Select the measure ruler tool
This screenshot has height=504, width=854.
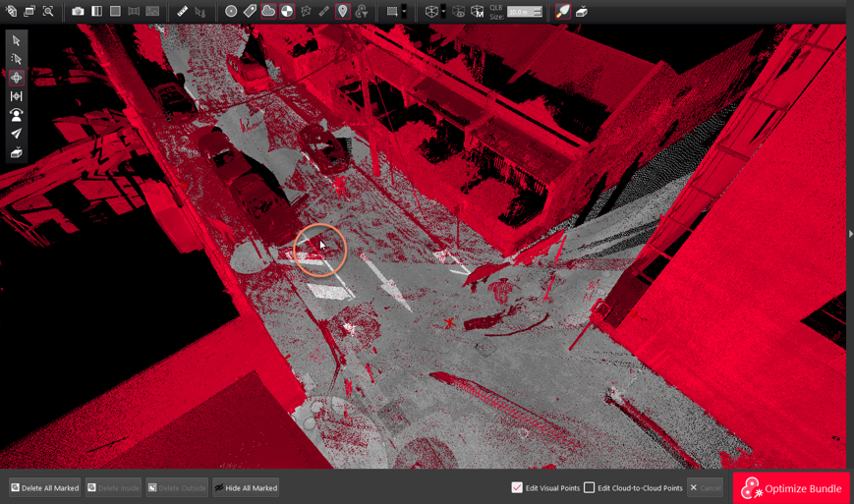pyautogui.click(x=182, y=12)
